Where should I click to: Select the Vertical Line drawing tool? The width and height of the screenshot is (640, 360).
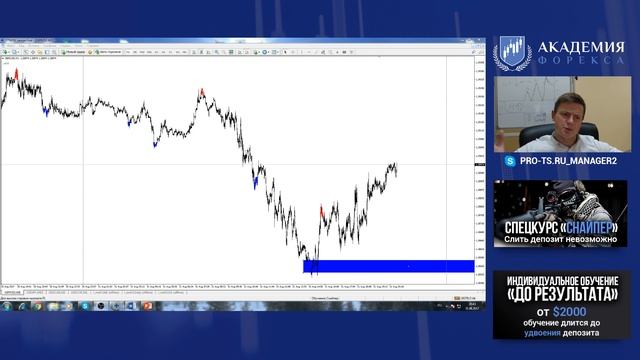(302, 52)
